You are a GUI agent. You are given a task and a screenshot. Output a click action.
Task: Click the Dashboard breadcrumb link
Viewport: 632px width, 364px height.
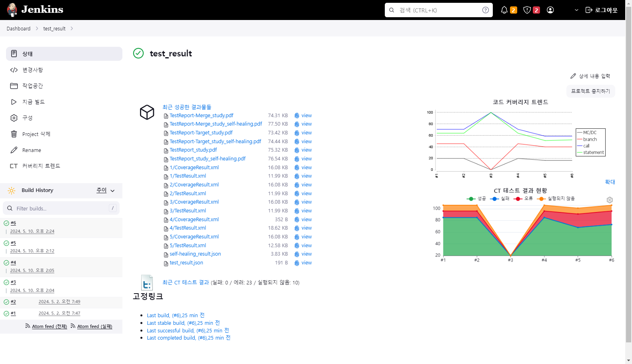pos(18,28)
